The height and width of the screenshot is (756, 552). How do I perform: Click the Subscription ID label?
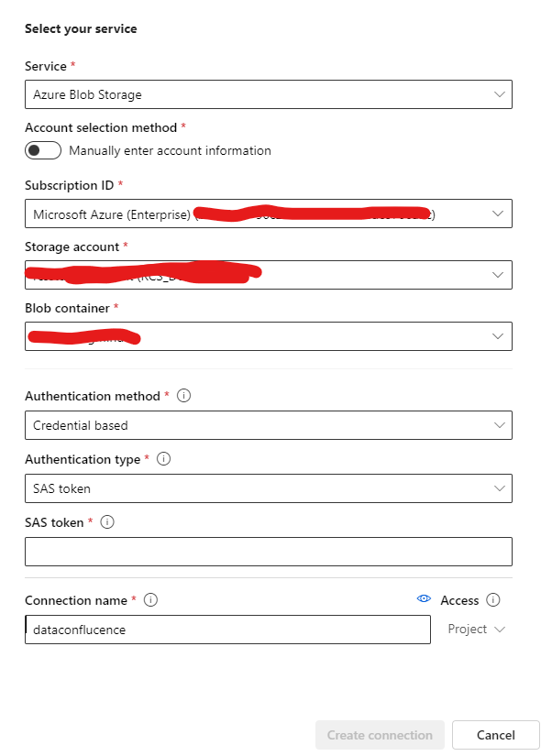(69, 186)
